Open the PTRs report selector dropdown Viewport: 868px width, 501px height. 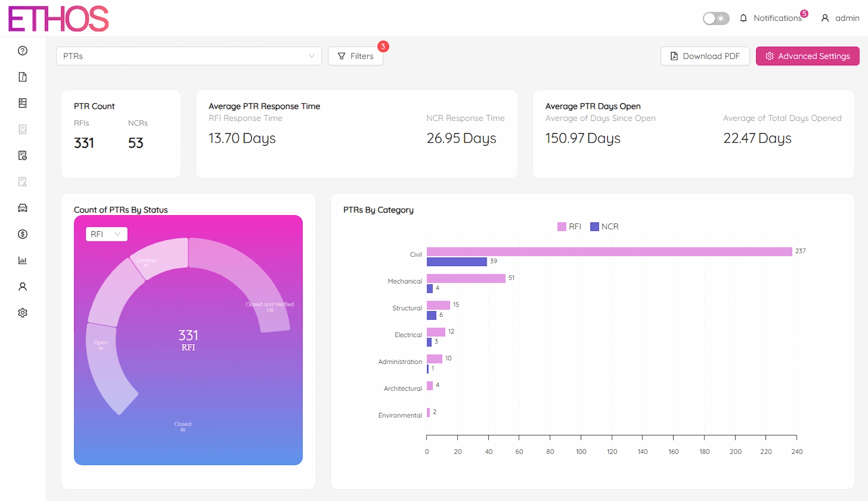[x=188, y=56]
